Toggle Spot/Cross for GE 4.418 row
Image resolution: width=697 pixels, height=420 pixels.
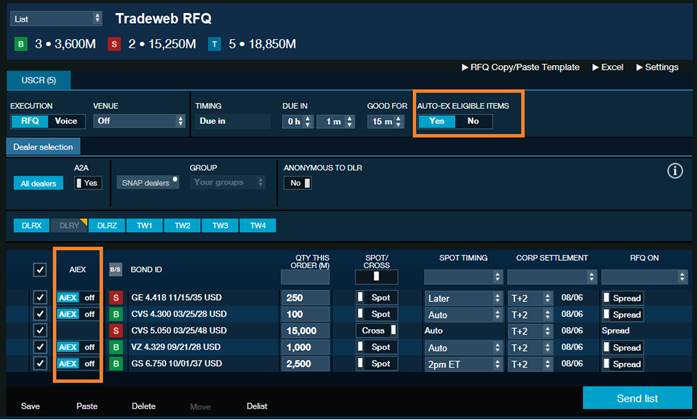click(377, 298)
